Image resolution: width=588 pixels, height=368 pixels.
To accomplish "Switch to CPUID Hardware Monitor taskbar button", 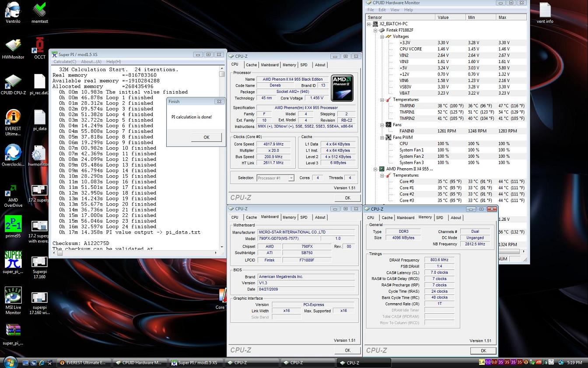I will tap(140, 363).
